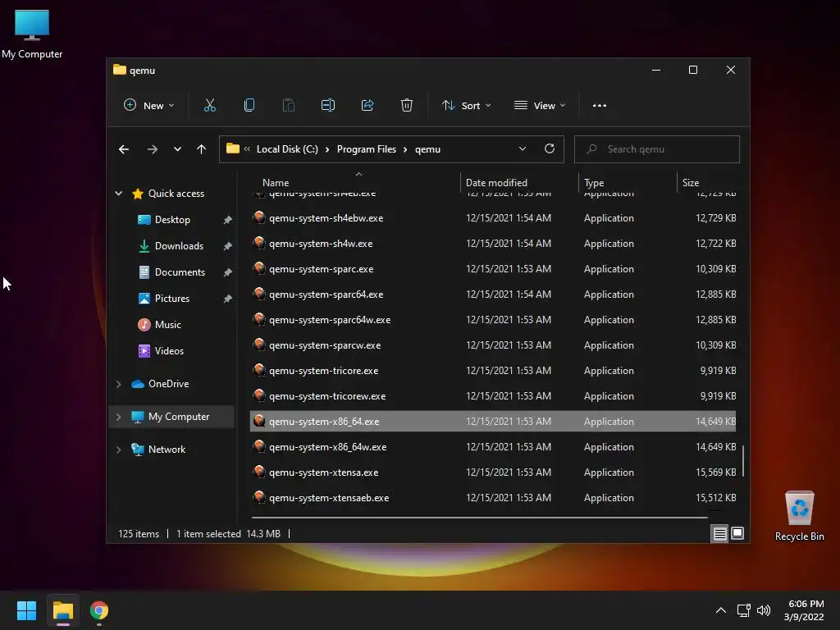Image resolution: width=840 pixels, height=630 pixels.
Task: Go up one folder level arrow
Action: click(202, 149)
